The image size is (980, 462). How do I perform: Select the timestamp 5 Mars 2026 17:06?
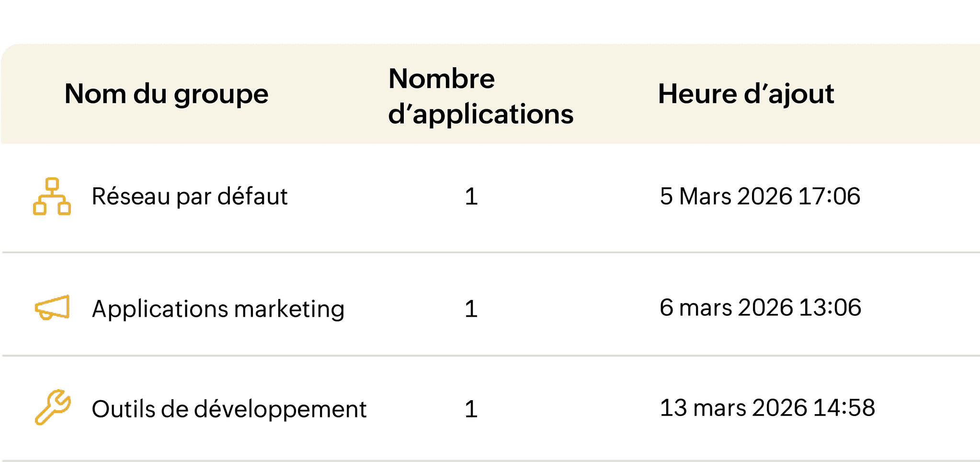(x=760, y=196)
